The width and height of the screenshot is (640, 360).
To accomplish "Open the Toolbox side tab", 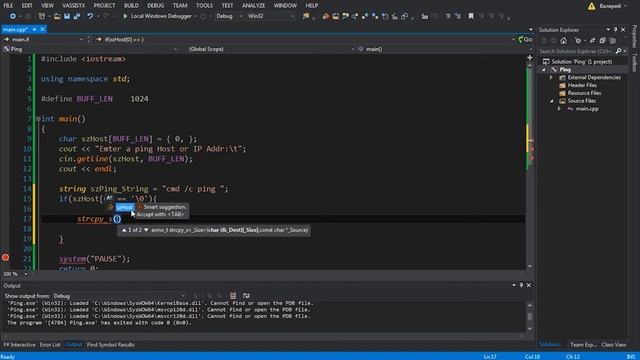I will point(634,63).
